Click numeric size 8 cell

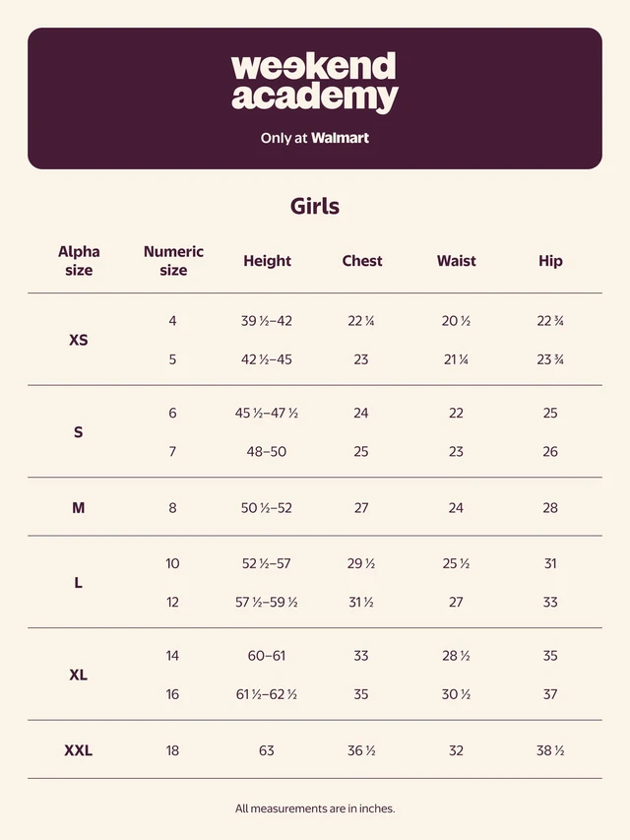click(x=172, y=508)
